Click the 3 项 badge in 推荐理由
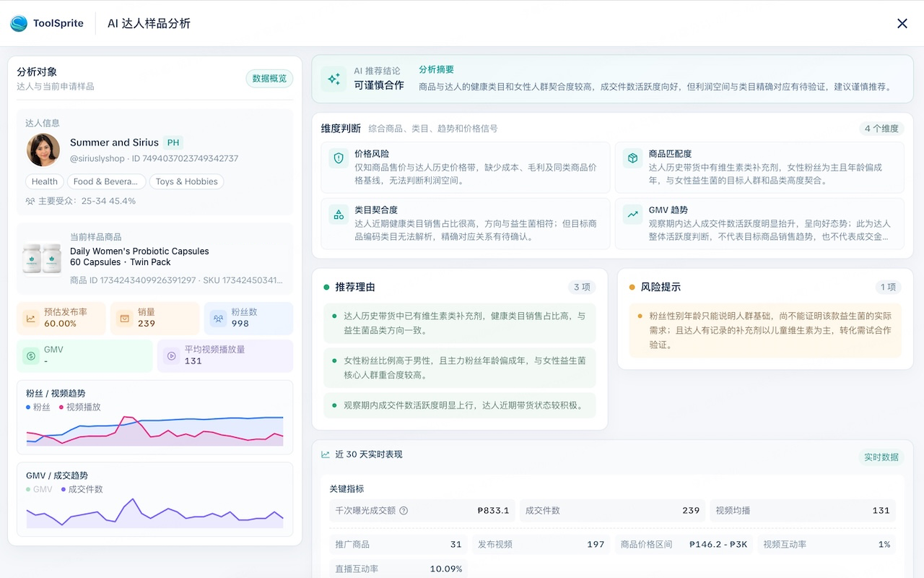 (582, 287)
